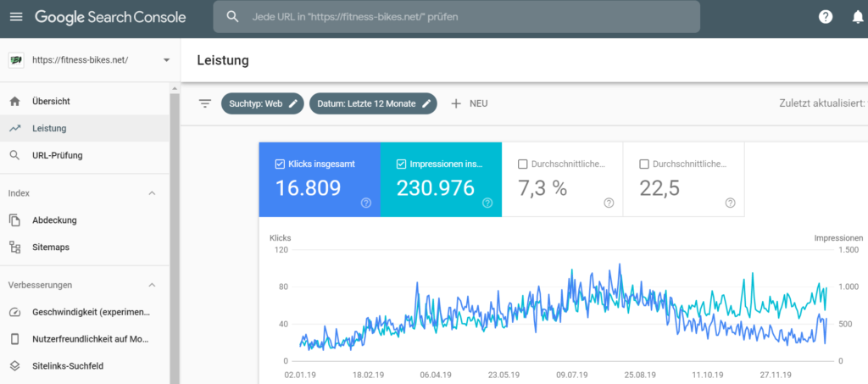The width and height of the screenshot is (868, 384).
Task: Click the 02.01.19 date axis label
Action: point(301,375)
